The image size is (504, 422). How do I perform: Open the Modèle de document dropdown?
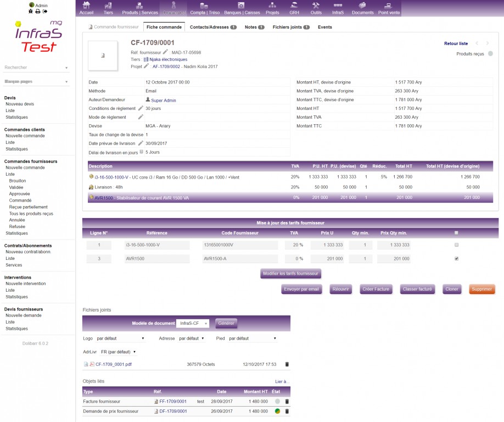pyautogui.click(x=192, y=323)
